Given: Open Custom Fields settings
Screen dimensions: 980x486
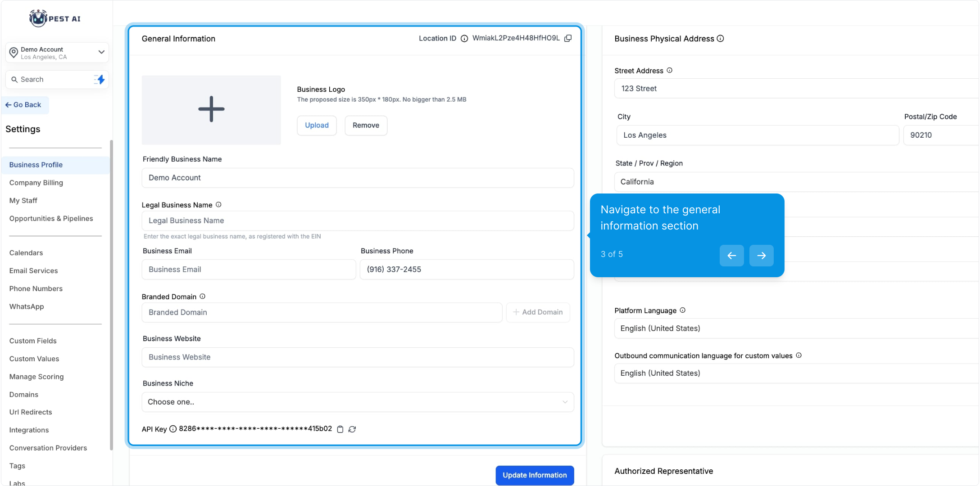Looking at the screenshot, I should (x=33, y=341).
